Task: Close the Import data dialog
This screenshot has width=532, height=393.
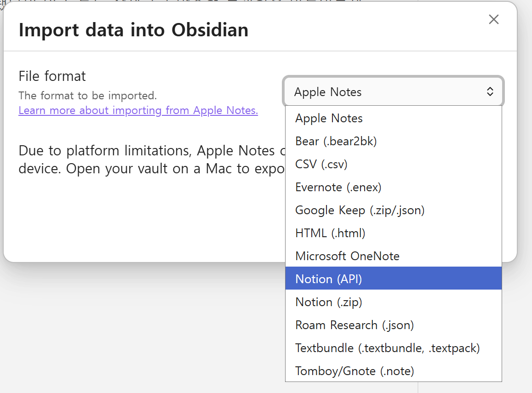Action: coord(494,19)
